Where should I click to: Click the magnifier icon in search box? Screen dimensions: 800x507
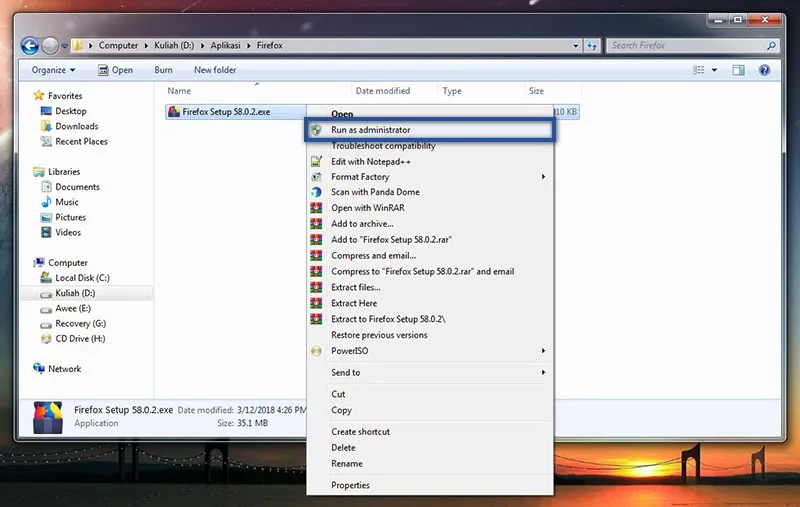pos(771,45)
